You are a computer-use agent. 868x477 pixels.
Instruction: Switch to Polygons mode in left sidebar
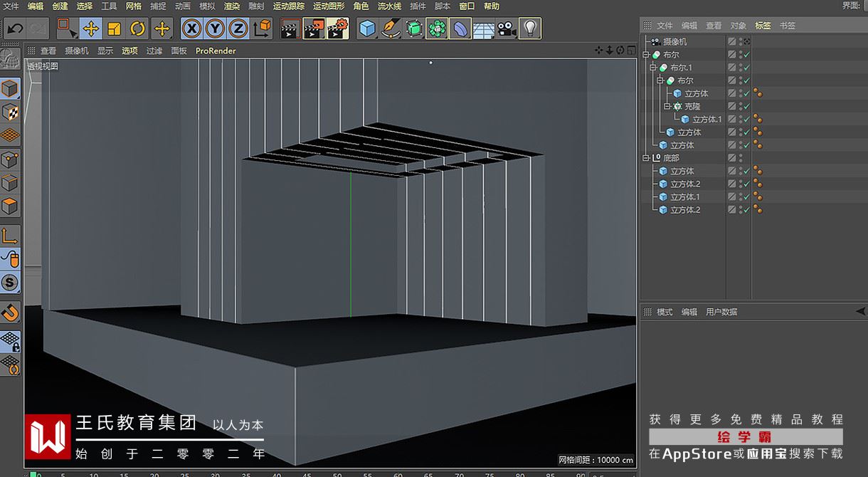10,207
